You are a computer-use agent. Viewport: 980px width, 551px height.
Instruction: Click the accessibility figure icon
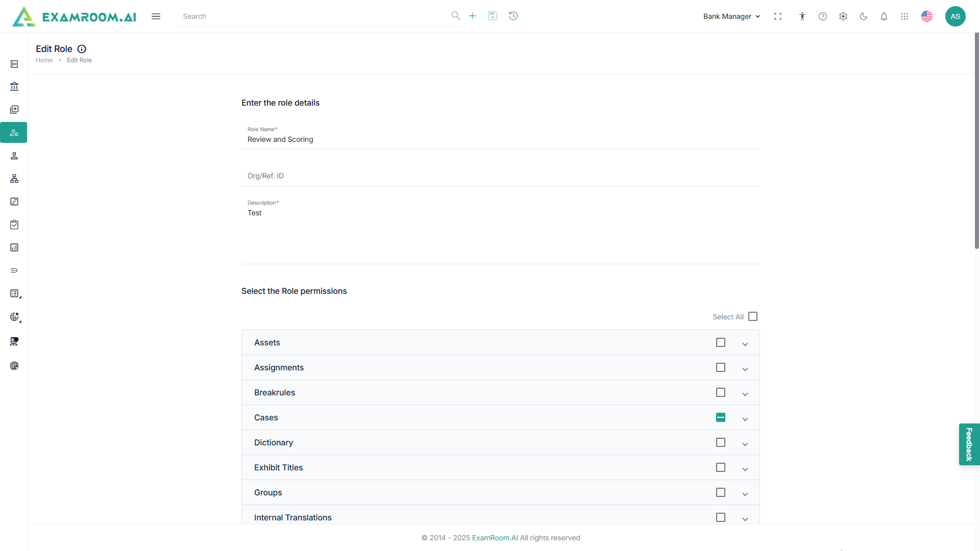tap(802, 16)
